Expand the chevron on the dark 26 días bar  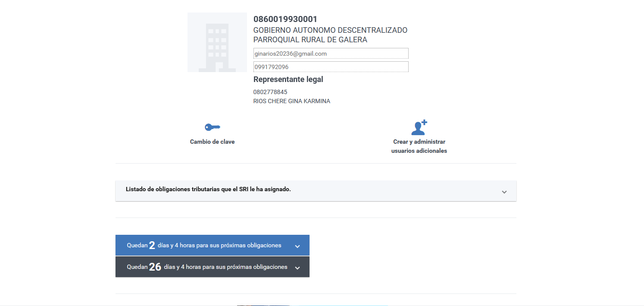[297, 268]
